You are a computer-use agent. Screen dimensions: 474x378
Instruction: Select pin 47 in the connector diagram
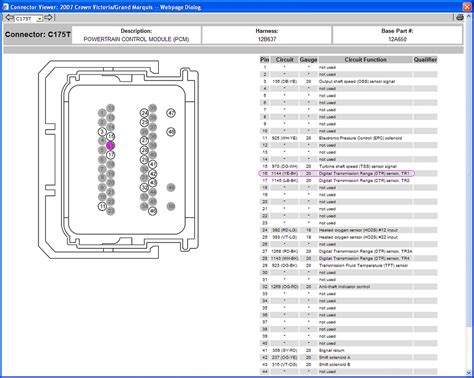point(171,113)
